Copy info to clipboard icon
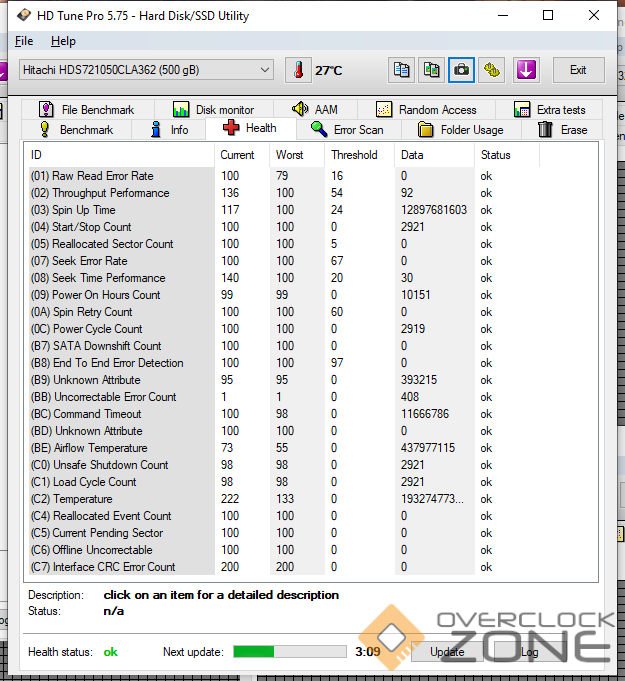Image resolution: width=625 pixels, height=681 pixels. click(401, 70)
